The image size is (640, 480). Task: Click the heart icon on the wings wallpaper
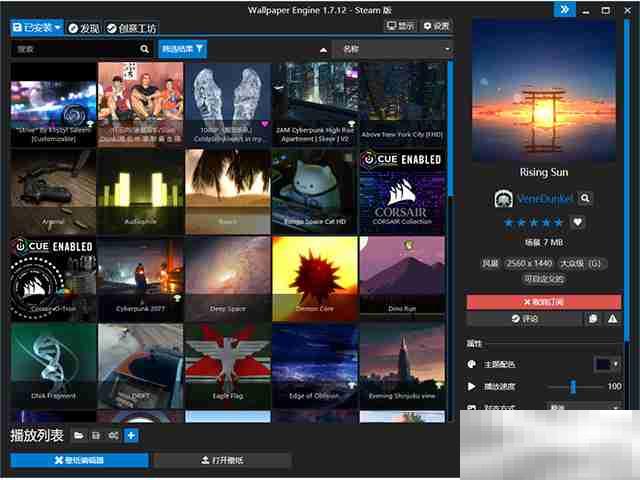coord(264,124)
